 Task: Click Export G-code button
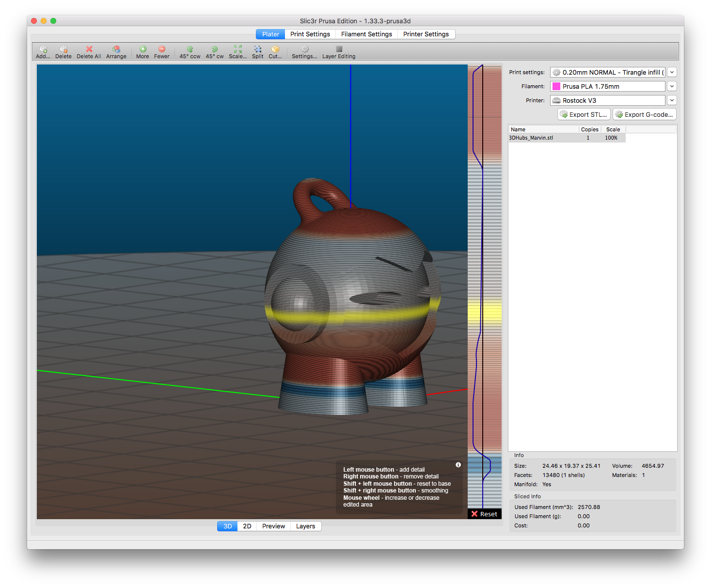(x=645, y=114)
